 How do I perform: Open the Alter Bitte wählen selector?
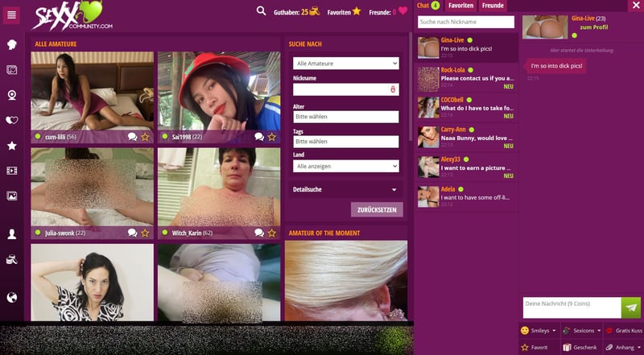coord(346,117)
